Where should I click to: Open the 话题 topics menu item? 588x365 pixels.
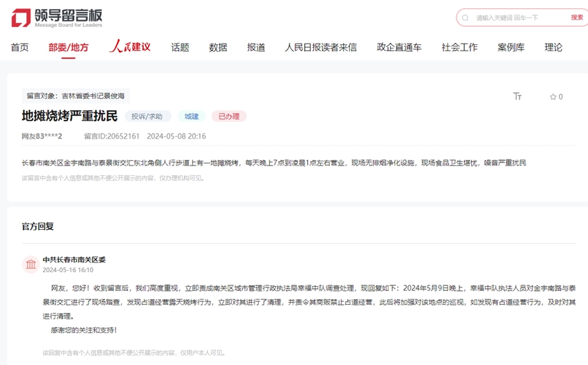tap(180, 47)
